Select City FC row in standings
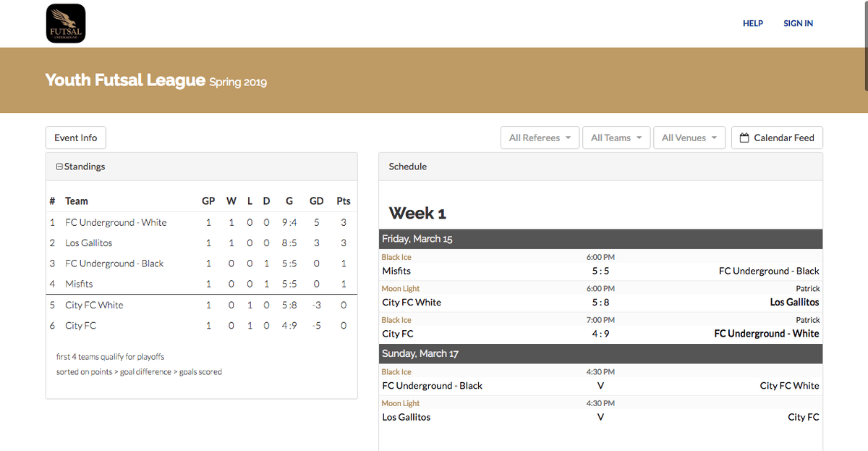 202,325
